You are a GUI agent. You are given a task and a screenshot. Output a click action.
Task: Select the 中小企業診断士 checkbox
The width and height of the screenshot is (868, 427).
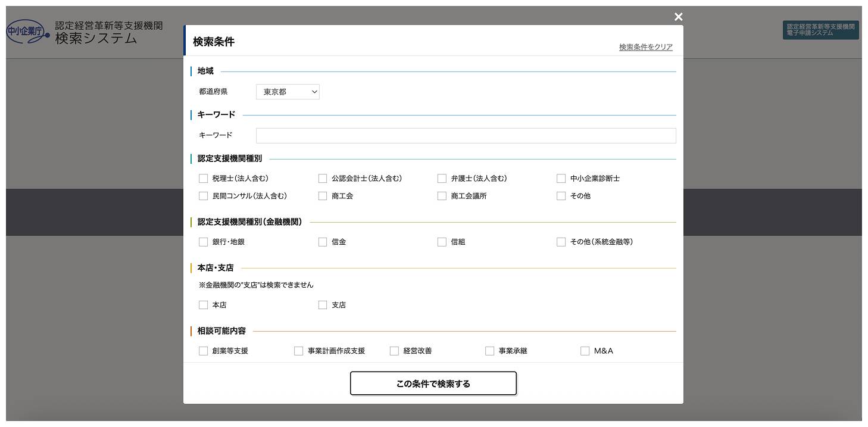click(561, 179)
